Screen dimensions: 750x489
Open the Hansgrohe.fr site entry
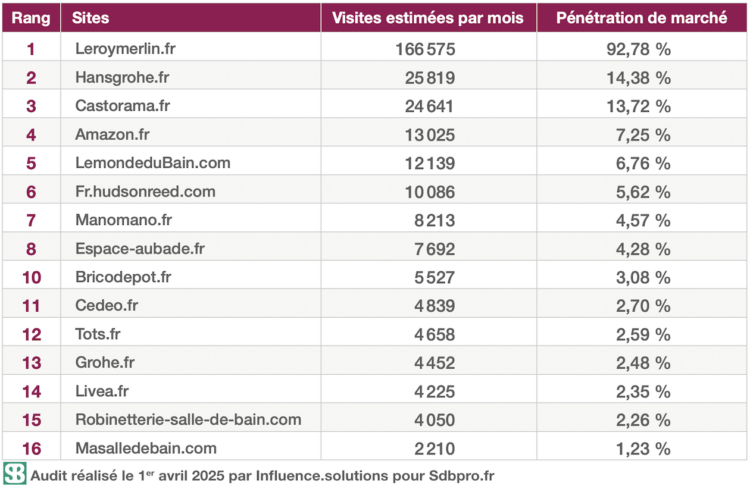(123, 77)
